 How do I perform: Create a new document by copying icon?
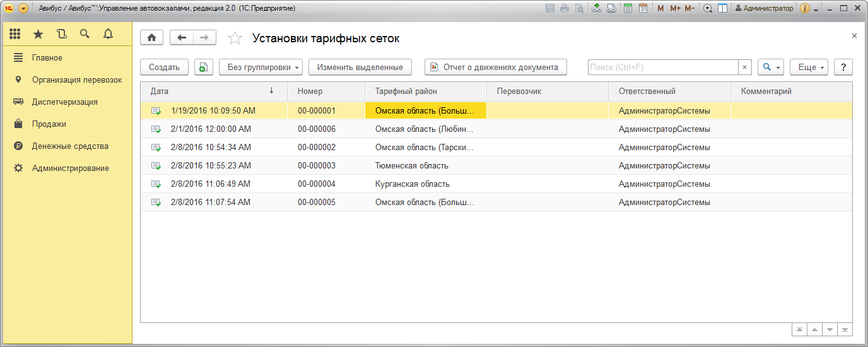203,68
